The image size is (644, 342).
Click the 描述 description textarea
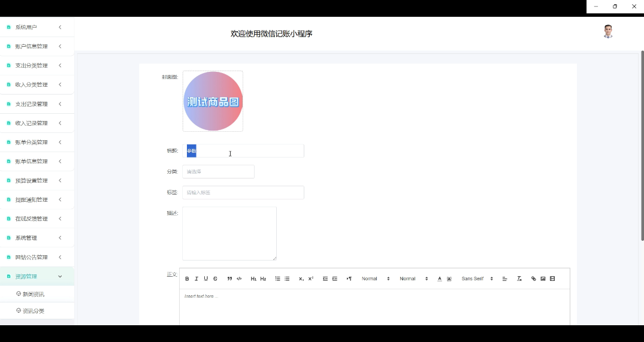pos(229,234)
